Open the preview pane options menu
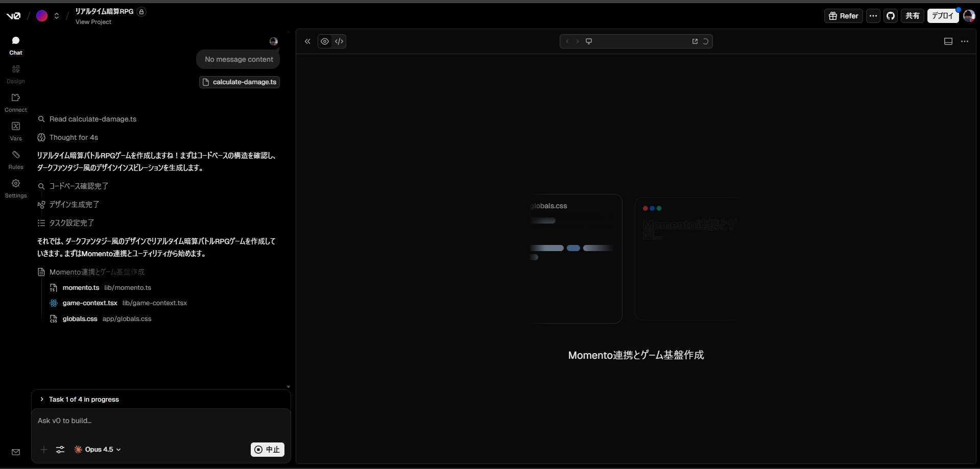The width and height of the screenshot is (980, 469). tap(965, 41)
